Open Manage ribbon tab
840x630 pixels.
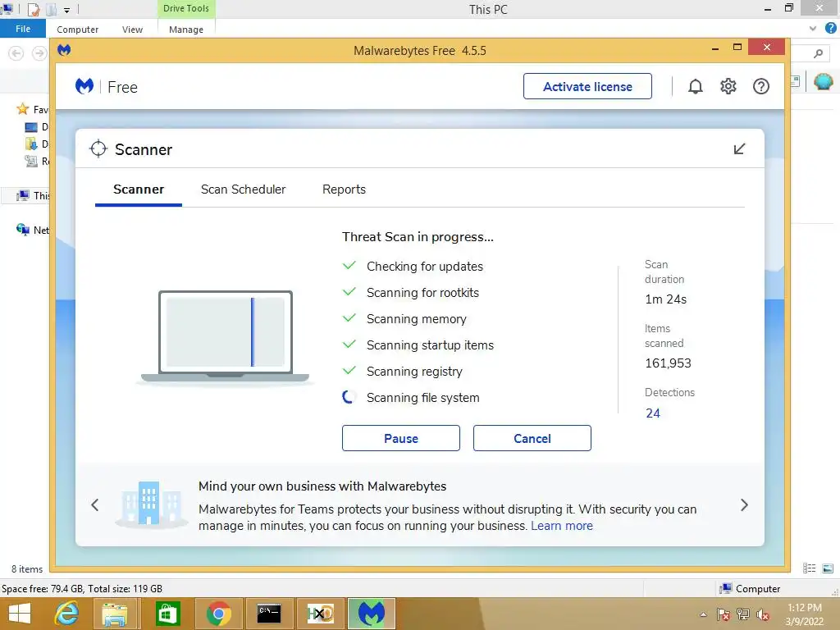pos(186,30)
